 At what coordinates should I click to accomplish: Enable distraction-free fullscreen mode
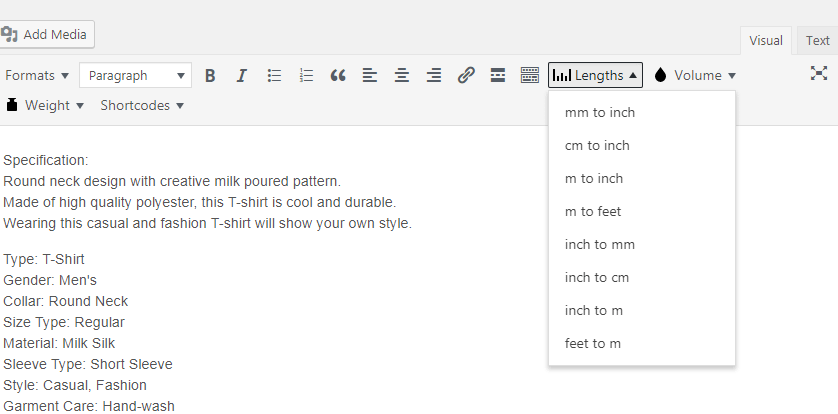pyautogui.click(x=819, y=73)
